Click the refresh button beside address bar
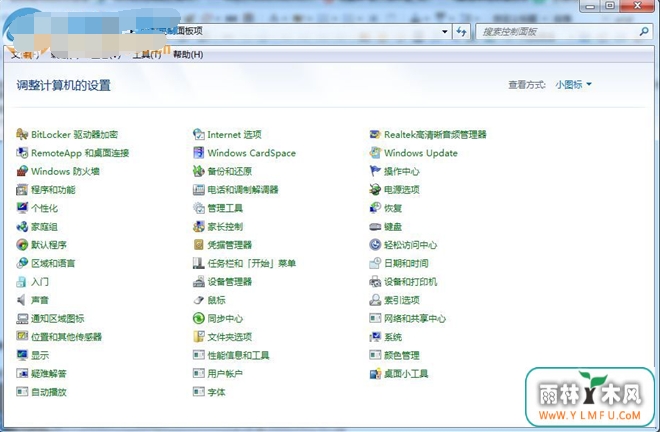This screenshot has width=660, height=432. [x=461, y=32]
